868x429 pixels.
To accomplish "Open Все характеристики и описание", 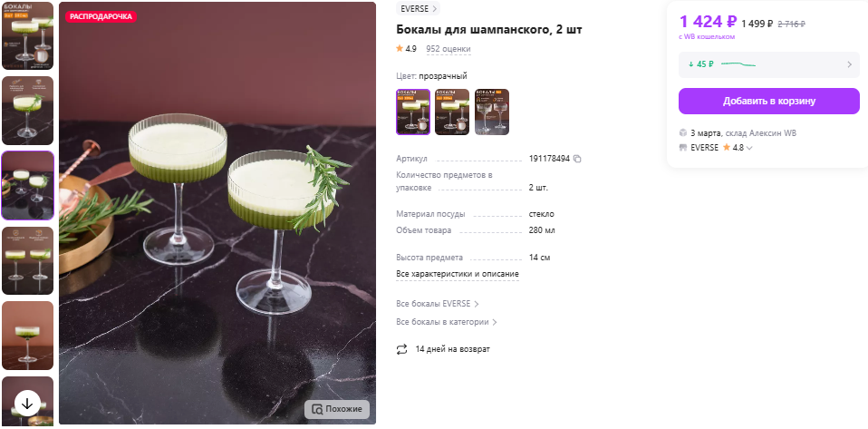I will [x=458, y=274].
